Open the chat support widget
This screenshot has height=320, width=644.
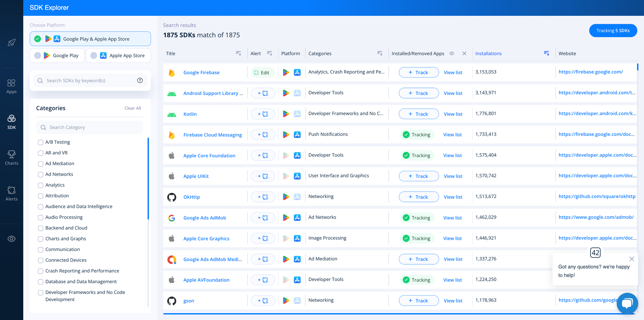coord(627,303)
